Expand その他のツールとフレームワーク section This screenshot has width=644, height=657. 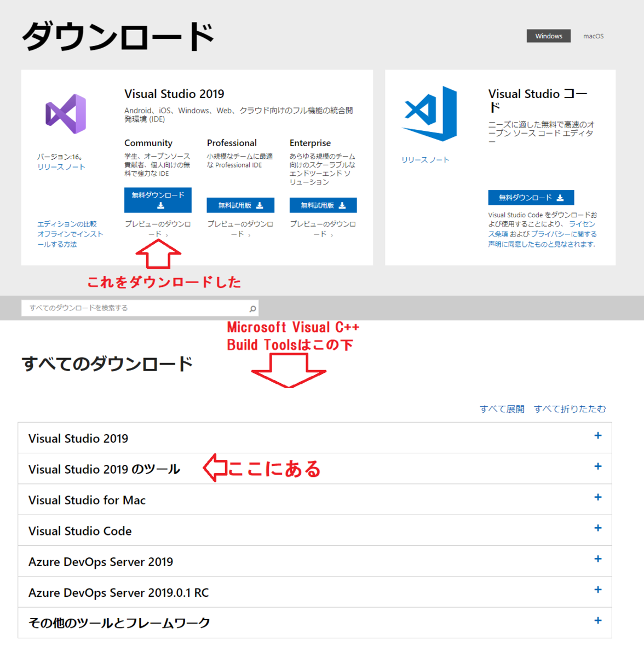315,623
